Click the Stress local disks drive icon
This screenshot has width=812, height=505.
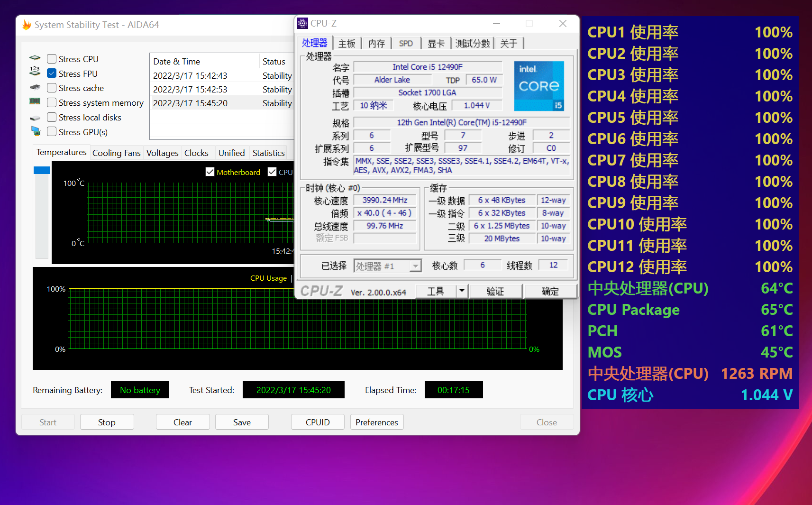tap(35, 118)
